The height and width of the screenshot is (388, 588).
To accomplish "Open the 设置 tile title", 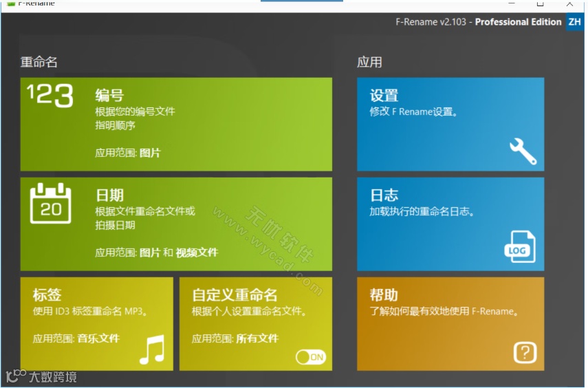I will 384,96.
